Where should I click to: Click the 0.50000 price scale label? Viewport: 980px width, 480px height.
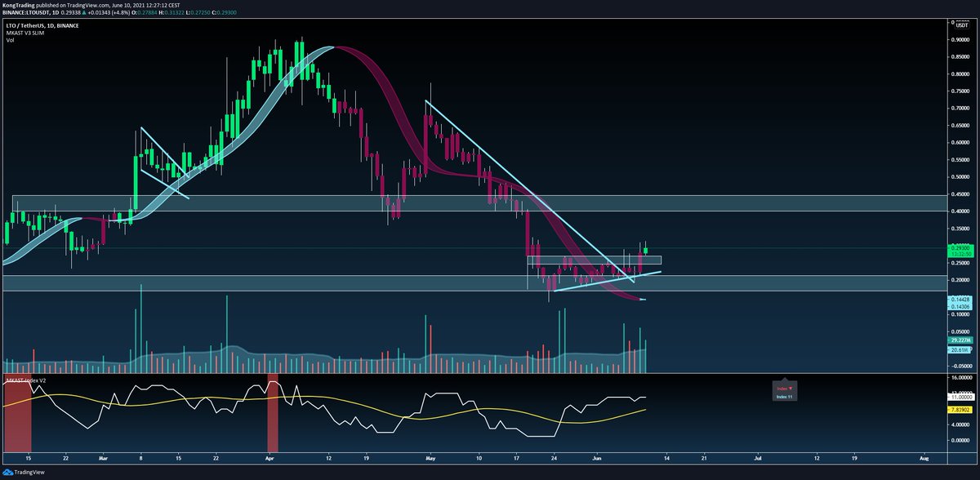(x=959, y=176)
